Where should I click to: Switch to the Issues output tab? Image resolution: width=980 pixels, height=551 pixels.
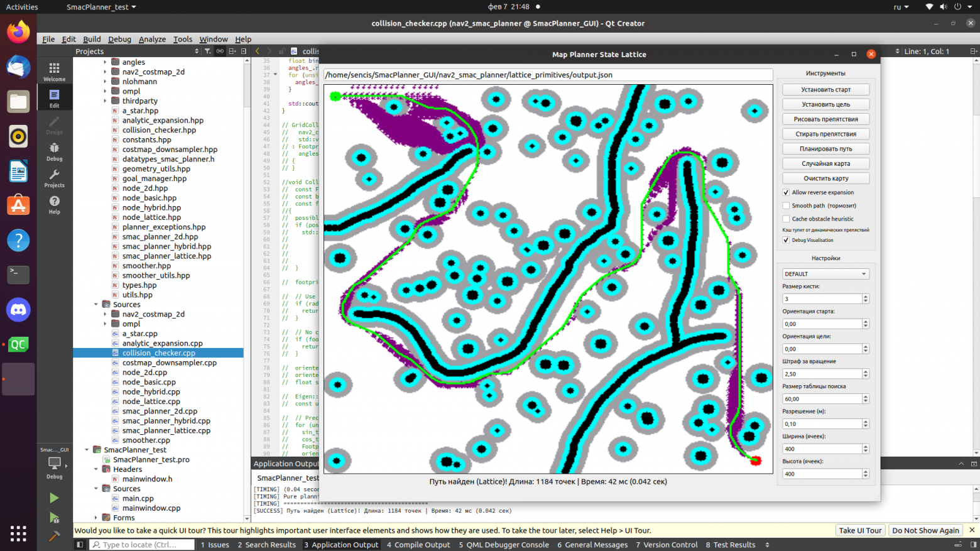pos(215,545)
